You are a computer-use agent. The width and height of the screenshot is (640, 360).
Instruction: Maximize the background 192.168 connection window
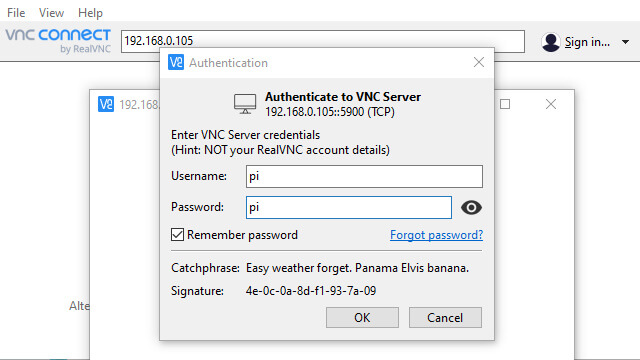coord(505,104)
